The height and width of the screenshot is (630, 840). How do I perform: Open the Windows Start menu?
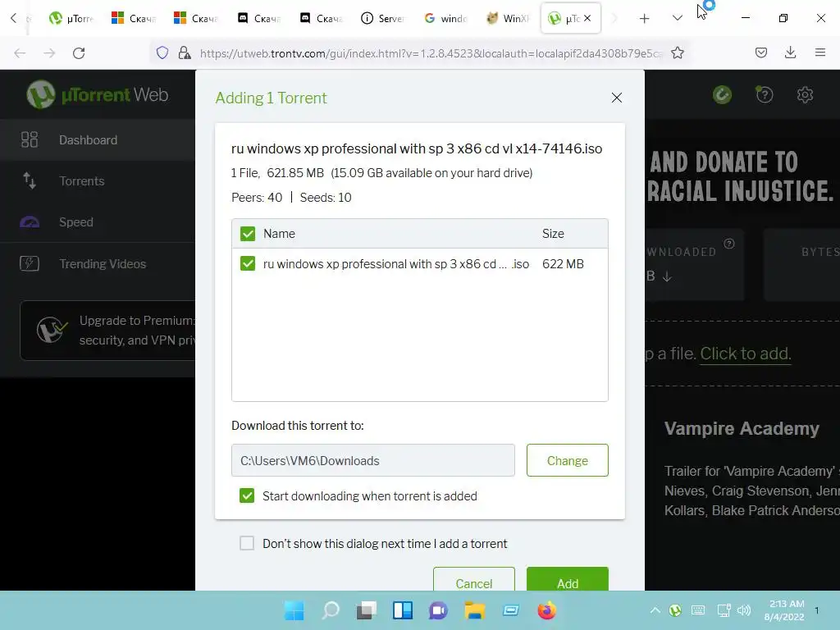[294, 610]
